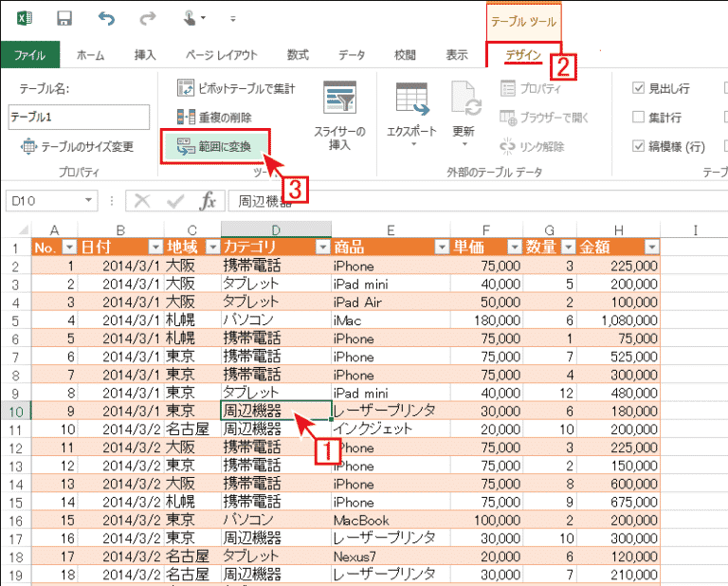Viewport: 728px width, 586px height.
Task: Click the エクスポート table icon
Action: coord(411,99)
